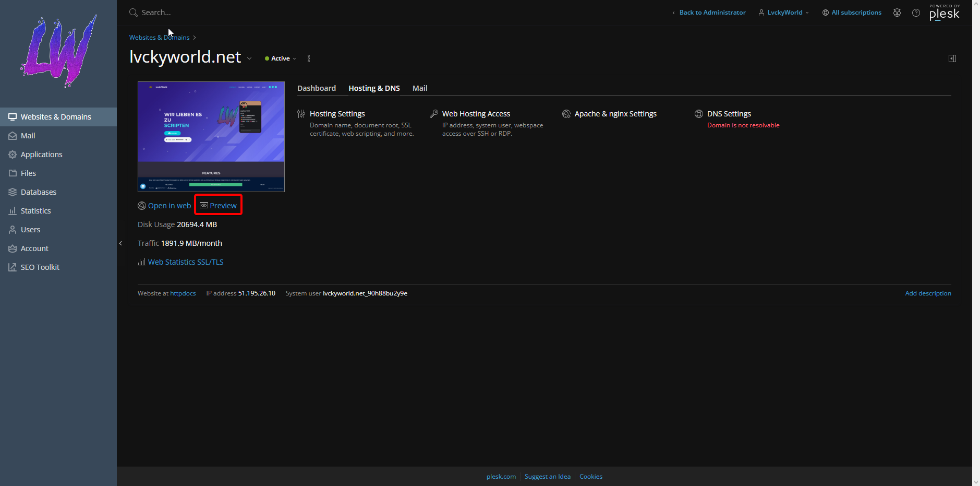Toggle the right side panel icon
The height and width of the screenshot is (486, 980).
pos(952,58)
